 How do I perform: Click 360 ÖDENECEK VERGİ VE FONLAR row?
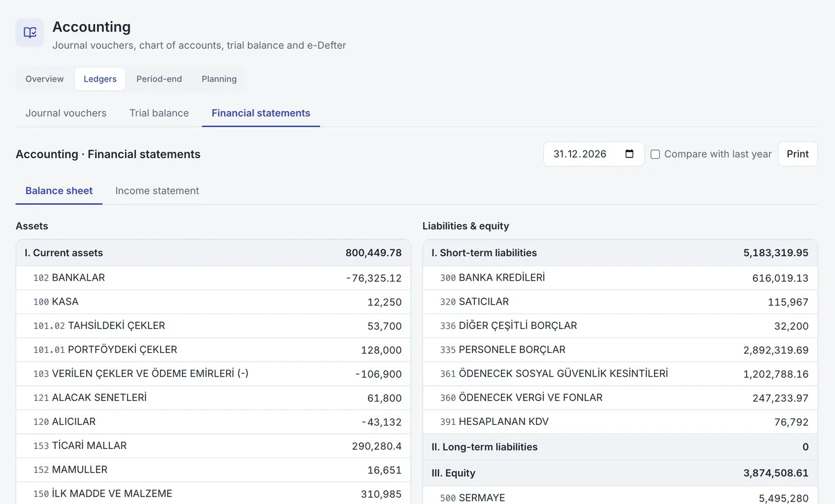[620, 398]
